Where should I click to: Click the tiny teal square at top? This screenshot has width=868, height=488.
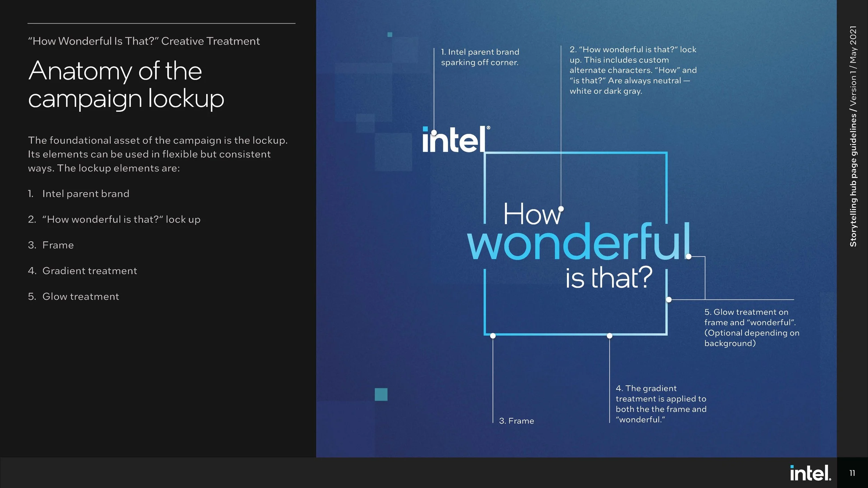click(390, 34)
